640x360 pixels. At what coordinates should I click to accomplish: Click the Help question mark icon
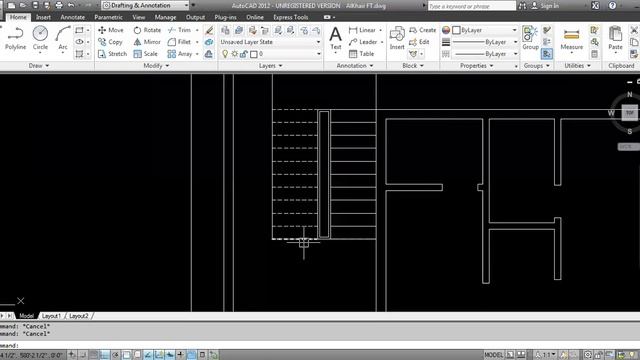tap(612, 6)
